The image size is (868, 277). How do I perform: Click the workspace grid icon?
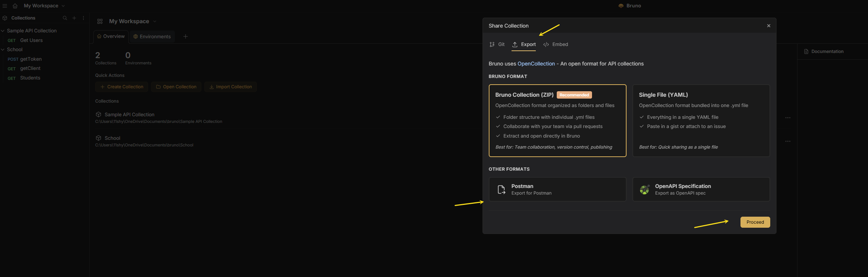tap(100, 21)
